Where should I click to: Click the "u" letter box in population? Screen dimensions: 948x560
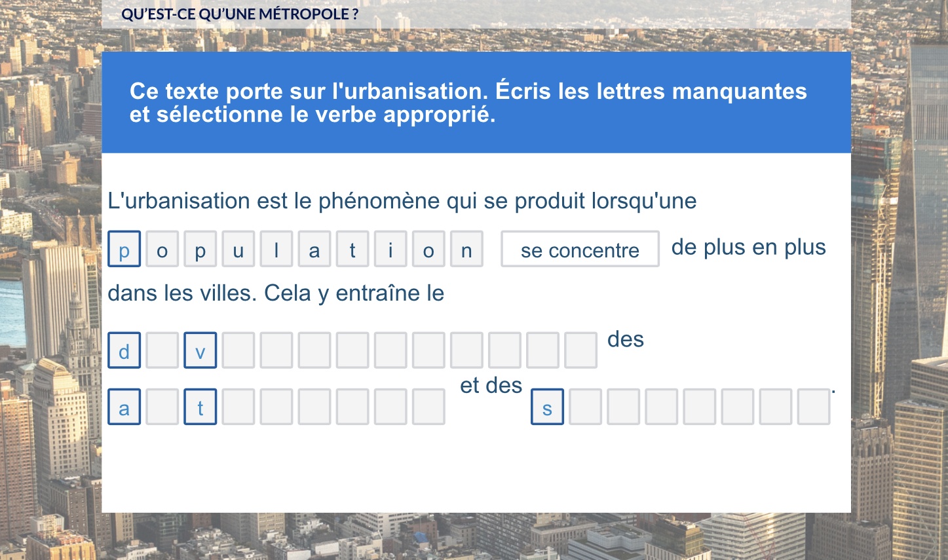pos(238,250)
